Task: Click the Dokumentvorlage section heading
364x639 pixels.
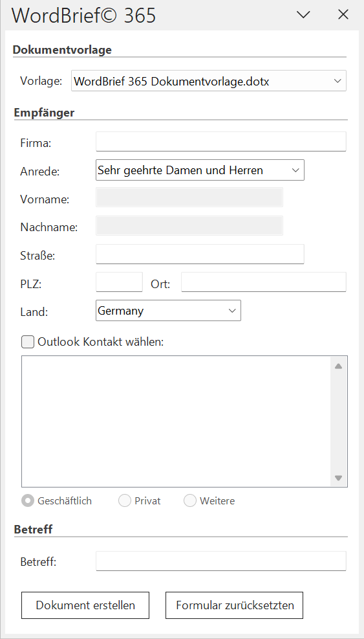Action: coord(62,50)
